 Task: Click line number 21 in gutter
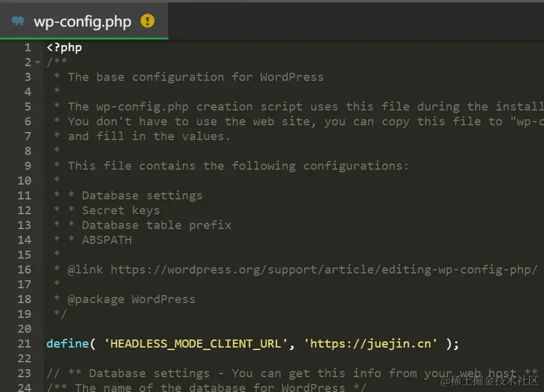click(24, 344)
